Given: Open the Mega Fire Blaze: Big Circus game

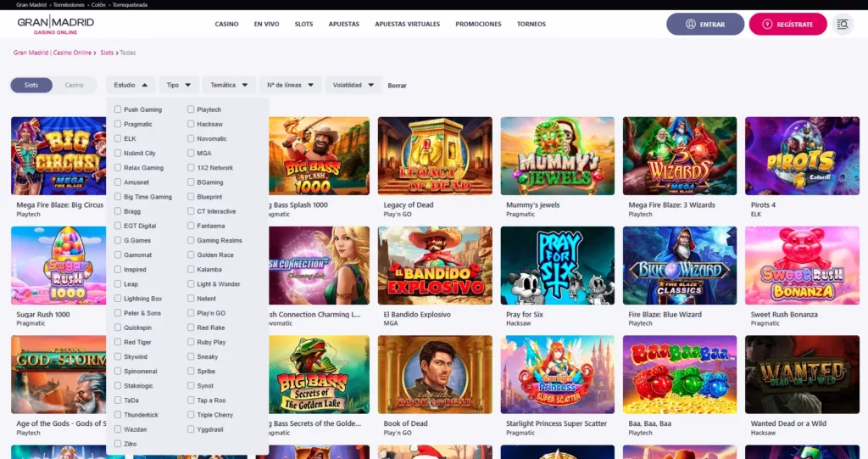Looking at the screenshot, I should click(58, 156).
